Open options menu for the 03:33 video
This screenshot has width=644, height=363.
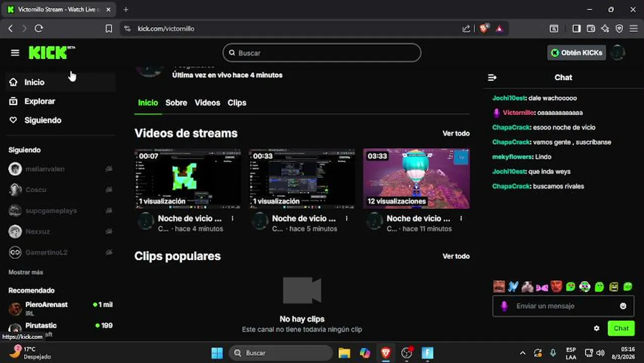pos(461,218)
